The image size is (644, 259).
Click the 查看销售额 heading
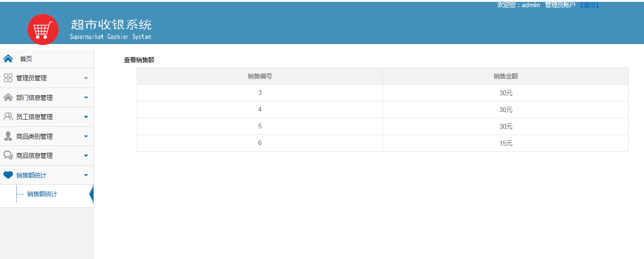tap(139, 60)
